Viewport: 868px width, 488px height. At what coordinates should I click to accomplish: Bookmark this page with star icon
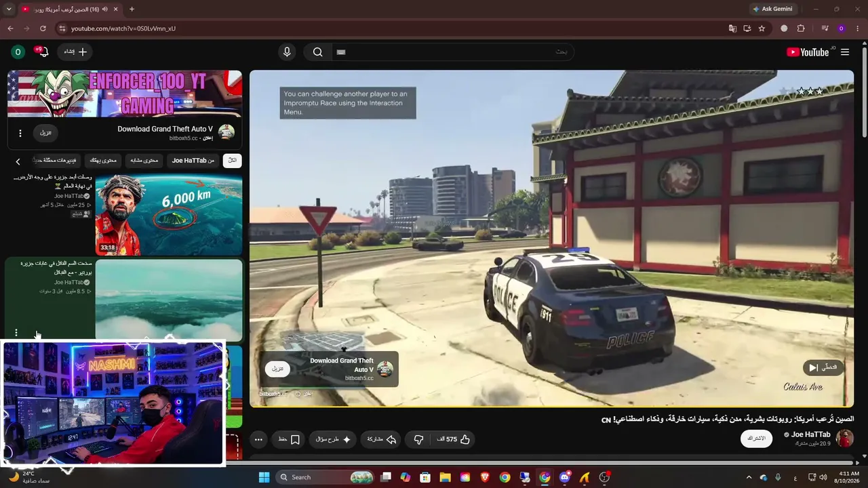(762, 28)
